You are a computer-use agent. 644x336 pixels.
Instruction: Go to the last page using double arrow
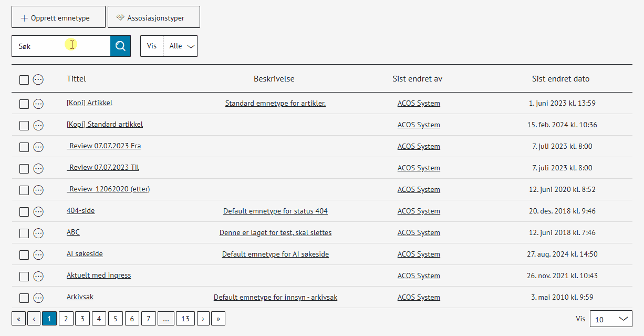click(218, 319)
